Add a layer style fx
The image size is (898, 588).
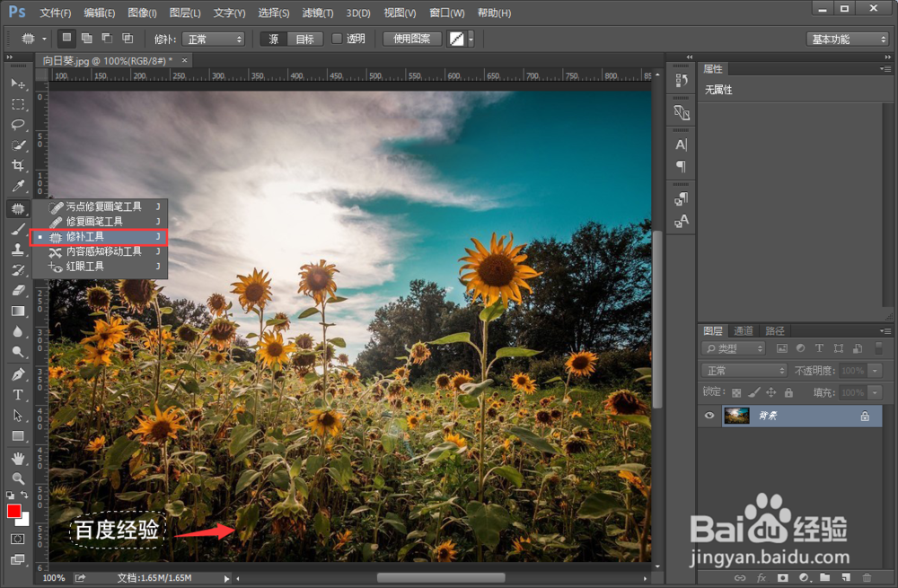point(762,578)
